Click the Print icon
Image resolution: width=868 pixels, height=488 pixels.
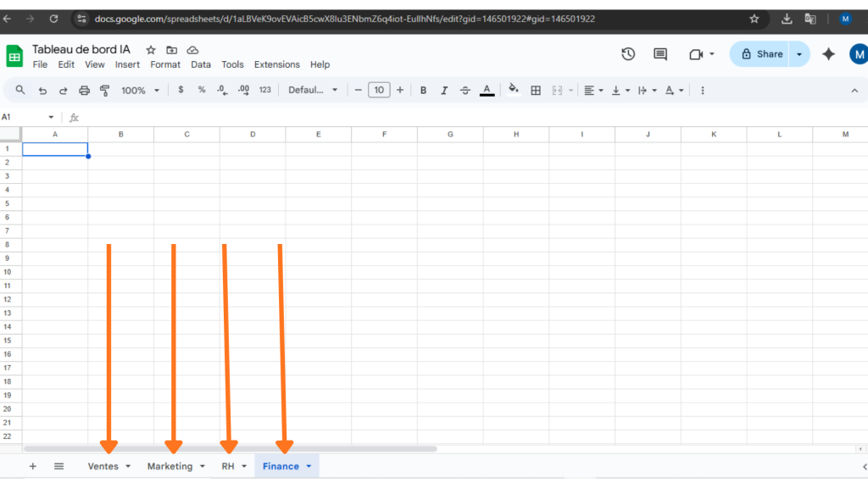pyautogui.click(x=84, y=90)
